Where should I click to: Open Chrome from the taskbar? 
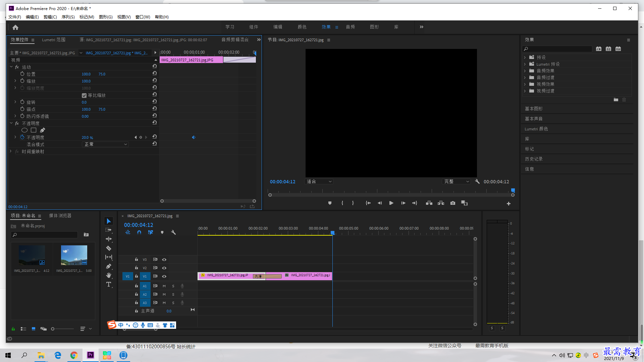(74, 355)
